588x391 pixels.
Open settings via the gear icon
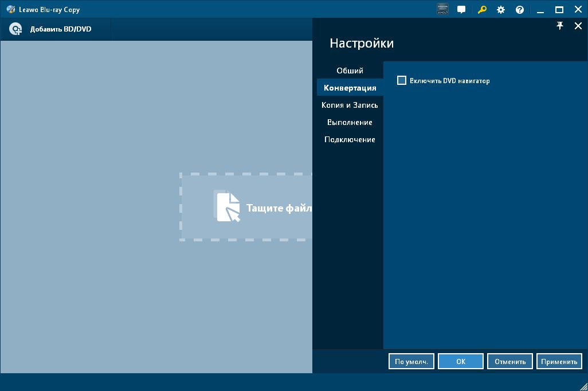tap(501, 10)
